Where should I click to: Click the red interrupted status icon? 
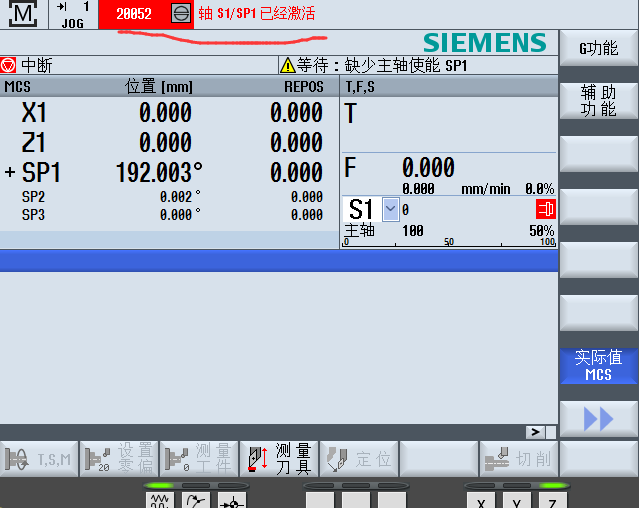tap(8, 65)
